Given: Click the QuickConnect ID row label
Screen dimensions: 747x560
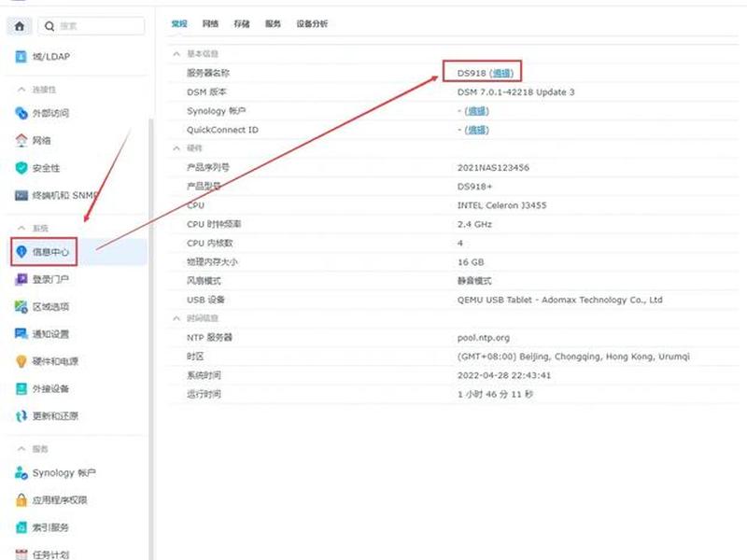Looking at the screenshot, I should 222,130.
